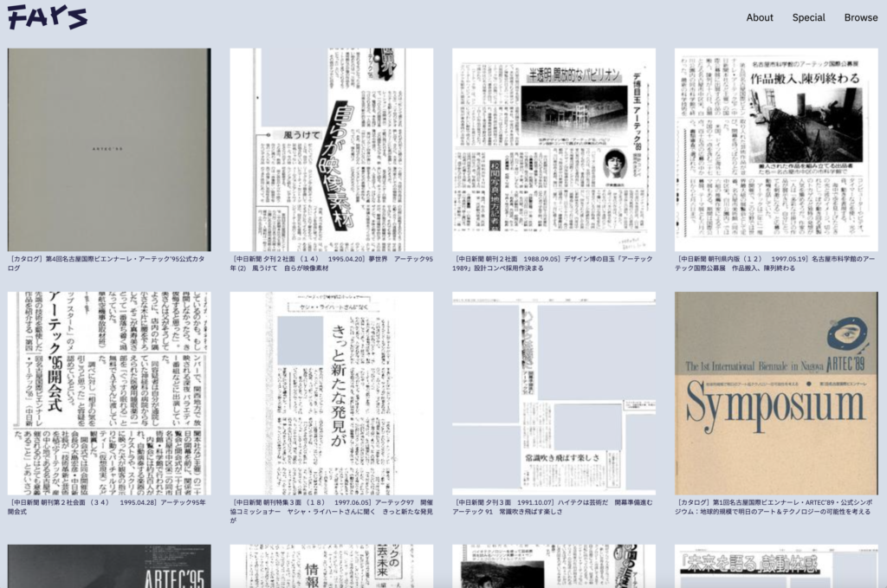
Task: Click the 第4回名古屋国際ビエンナーレ catalog caption link
Action: [106, 262]
